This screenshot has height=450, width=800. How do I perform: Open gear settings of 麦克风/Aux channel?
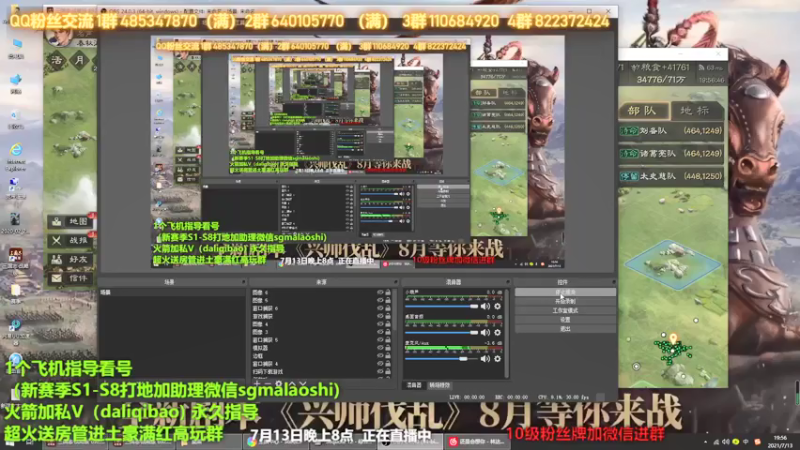point(497,359)
